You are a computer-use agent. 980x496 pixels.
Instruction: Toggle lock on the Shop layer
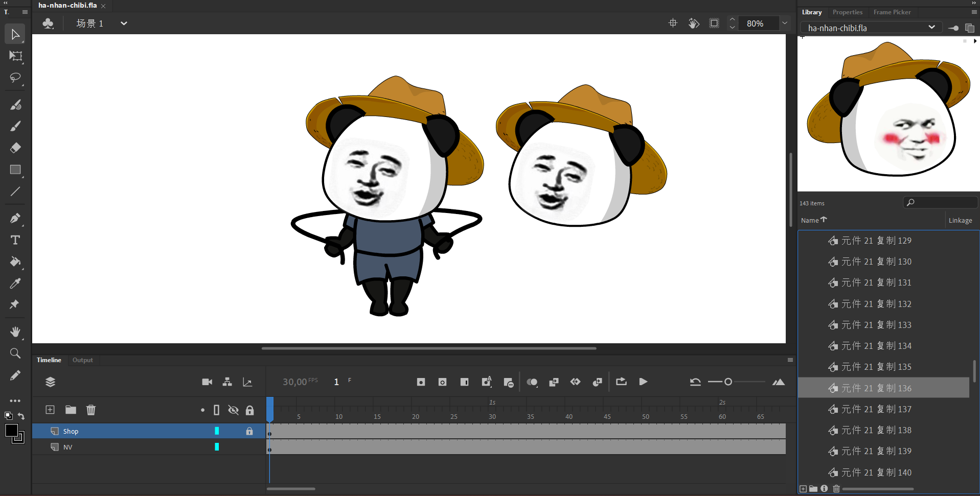[249, 431]
